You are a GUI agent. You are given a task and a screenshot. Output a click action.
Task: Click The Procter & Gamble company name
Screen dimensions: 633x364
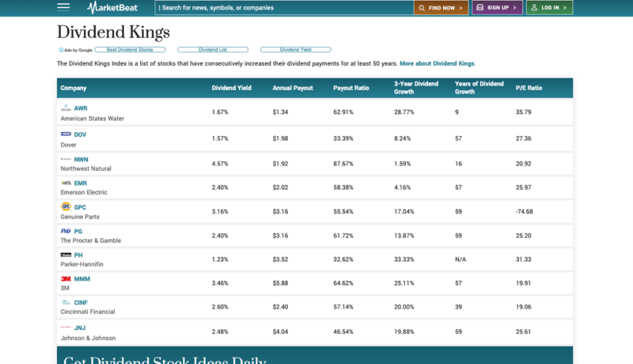click(x=90, y=240)
